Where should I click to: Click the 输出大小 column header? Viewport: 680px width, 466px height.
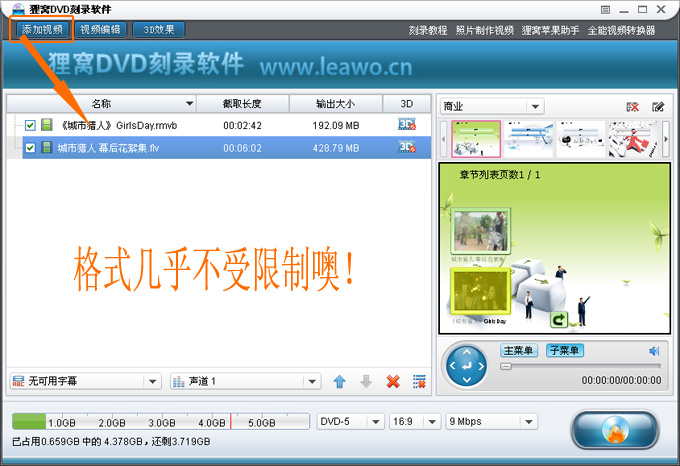pyautogui.click(x=336, y=104)
